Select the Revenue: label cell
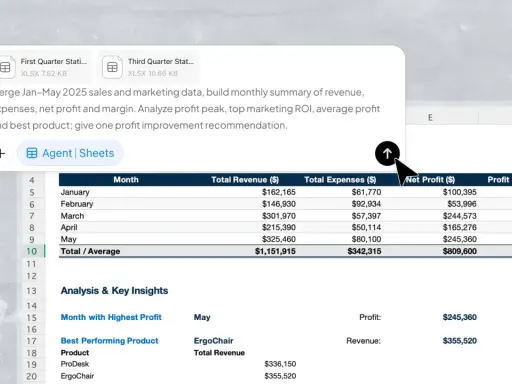The height and width of the screenshot is (384, 512). pyautogui.click(x=363, y=341)
